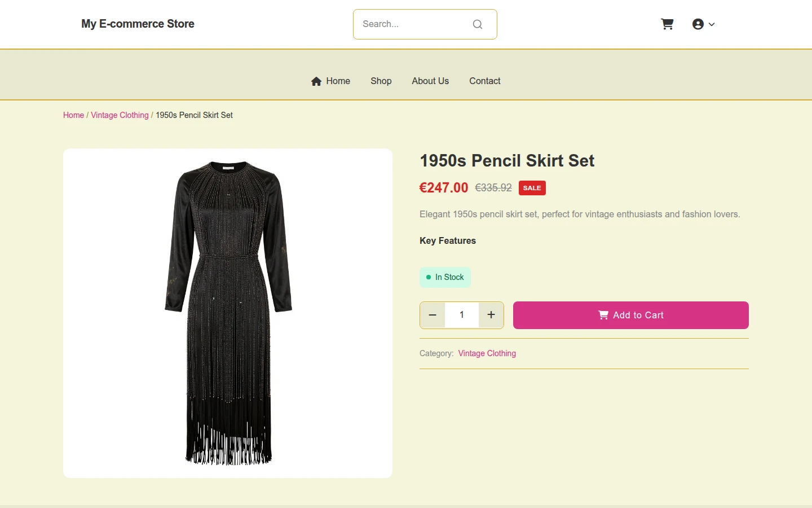Expand the account dropdown chevron
812x508 pixels.
point(712,24)
